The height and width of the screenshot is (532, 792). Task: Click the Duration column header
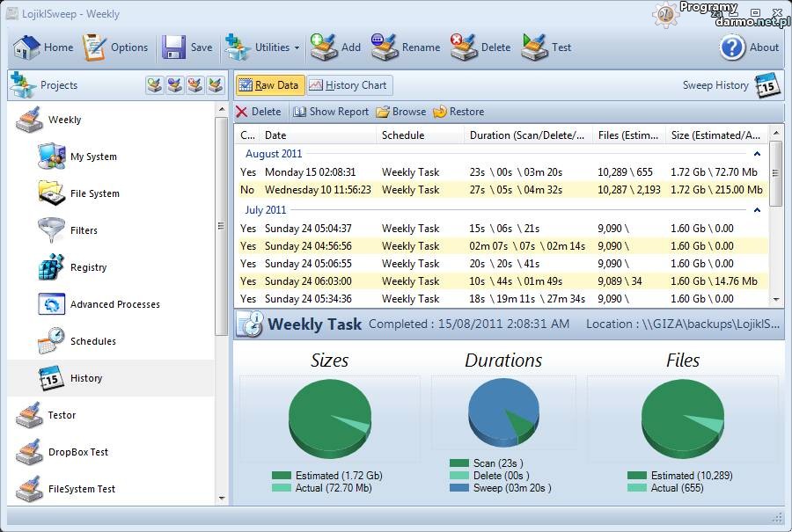[526, 135]
